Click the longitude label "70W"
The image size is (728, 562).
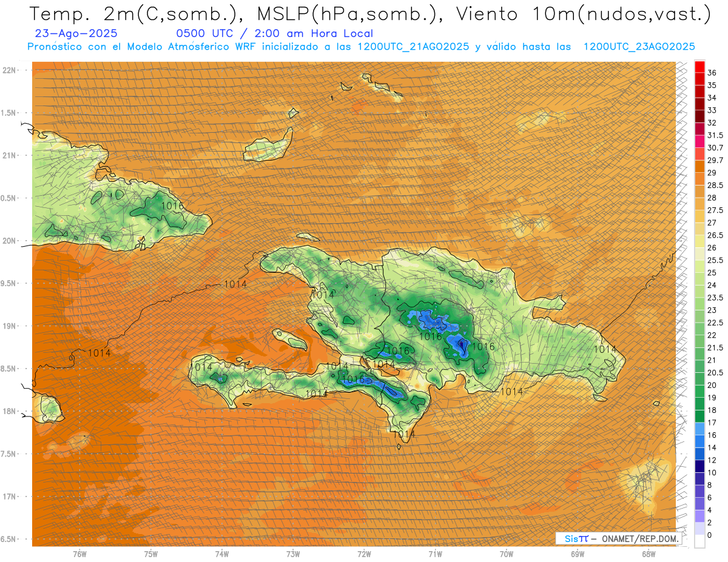507,554
